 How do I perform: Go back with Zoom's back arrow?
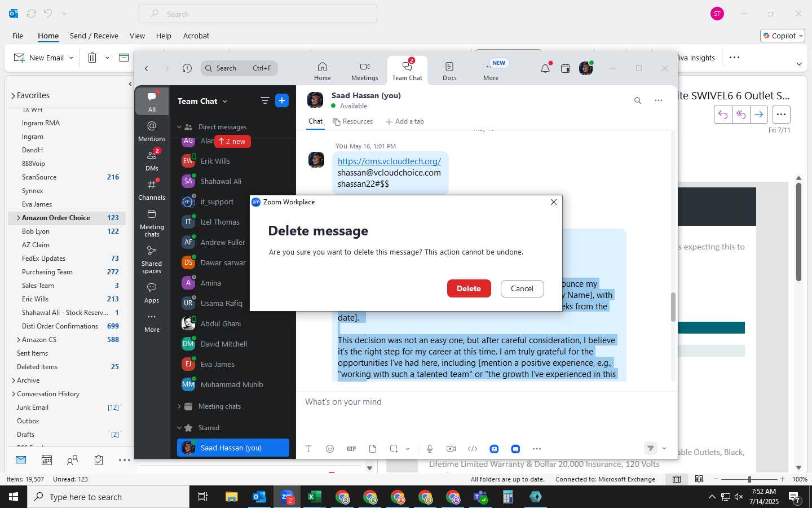147,68
